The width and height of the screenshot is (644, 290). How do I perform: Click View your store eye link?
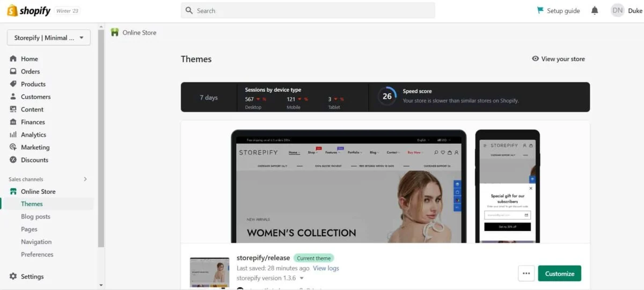point(558,59)
